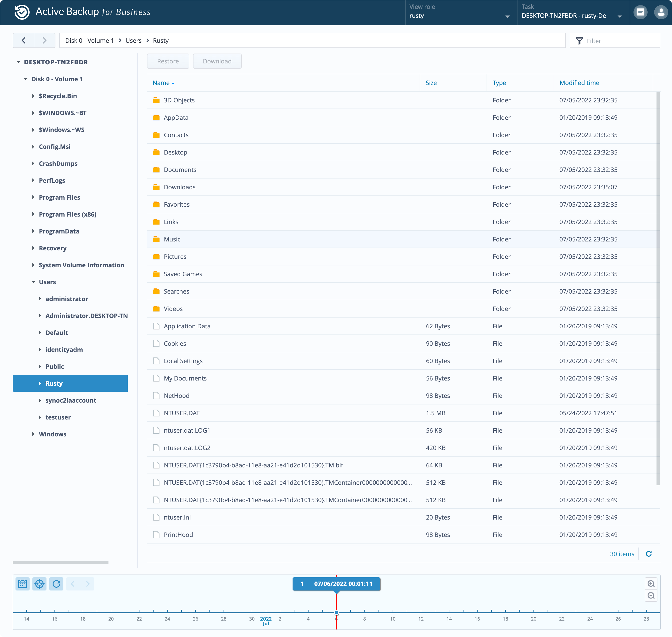The image size is (672, 637).
Task: Sort by the Name column header
Action: click(283, 83)
